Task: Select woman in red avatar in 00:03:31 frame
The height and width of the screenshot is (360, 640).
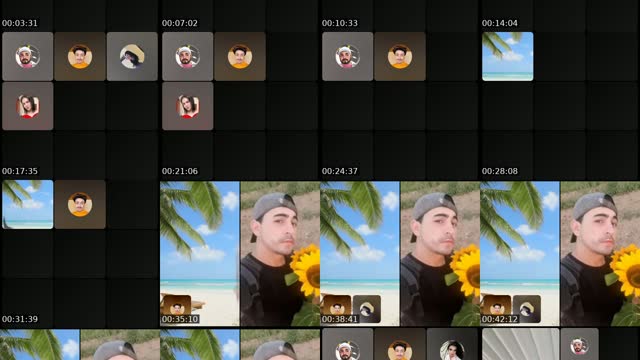Action: pos(27,106)
